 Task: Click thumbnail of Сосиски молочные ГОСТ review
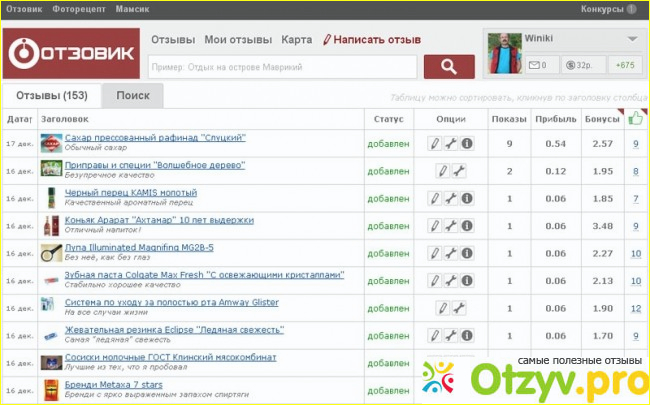pyautogui.click(x=50, y=361)
